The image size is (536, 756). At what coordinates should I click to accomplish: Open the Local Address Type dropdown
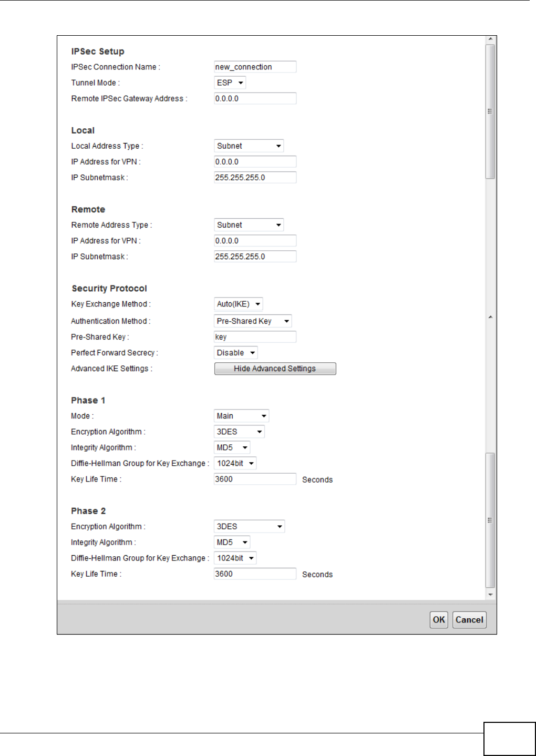pyautogui.click(x=249, y=146)
